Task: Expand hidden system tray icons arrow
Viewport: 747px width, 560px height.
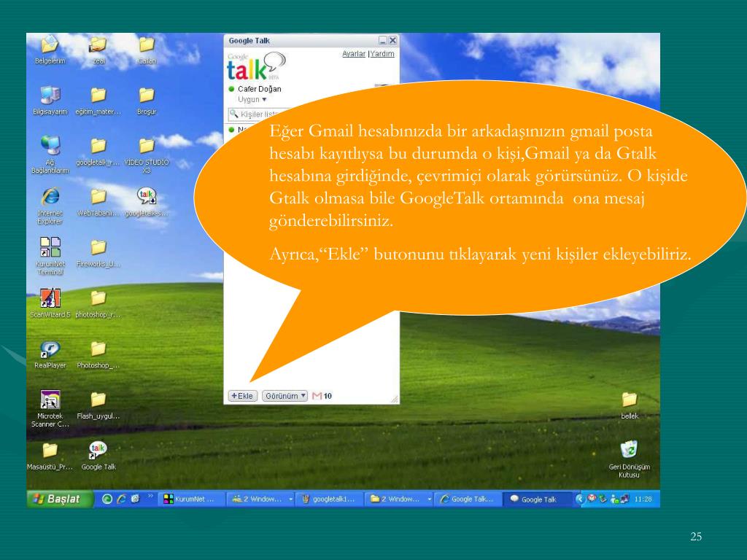Action: point(580,499)
